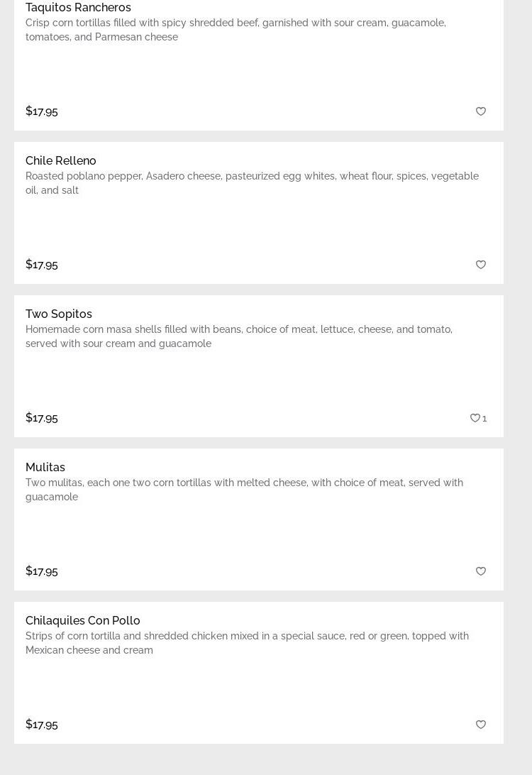This screenshot has width=532, height=775.
Task: Click the Taquitos Rancheros description text
Action: (235, 30)
